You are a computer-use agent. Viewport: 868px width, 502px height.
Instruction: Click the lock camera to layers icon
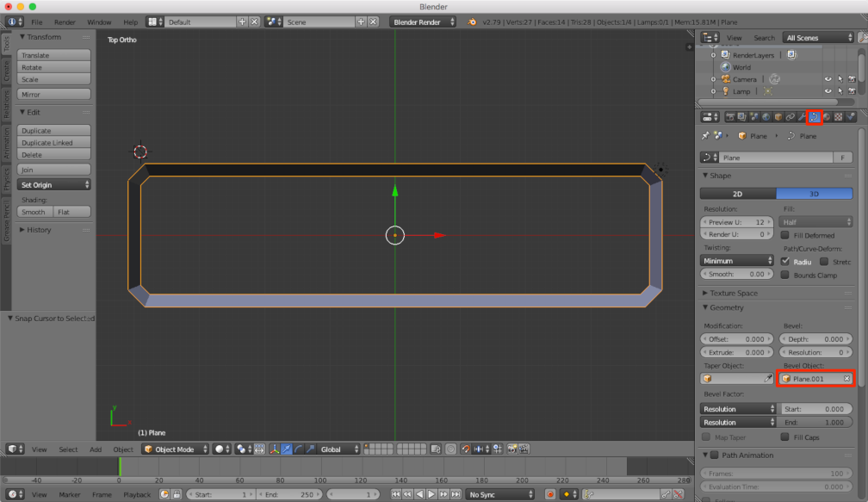click(x=436, y=449)
